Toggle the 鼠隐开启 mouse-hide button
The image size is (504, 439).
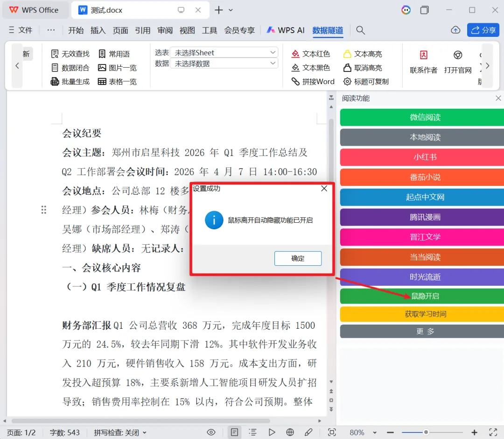click(422, 296)
